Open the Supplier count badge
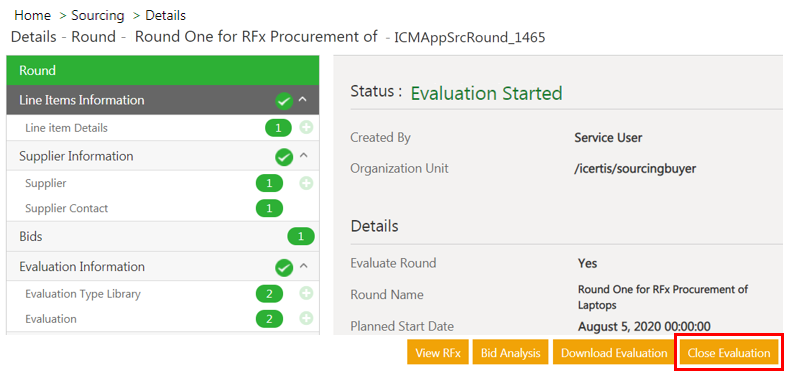790x373 pixels. pyautogui.click(x=270, y=183)
